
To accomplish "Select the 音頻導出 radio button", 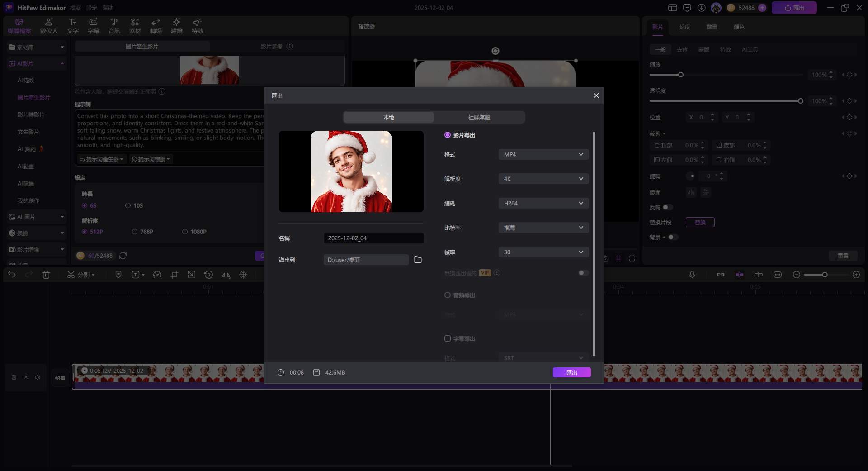I will click(x=447, y=295).
